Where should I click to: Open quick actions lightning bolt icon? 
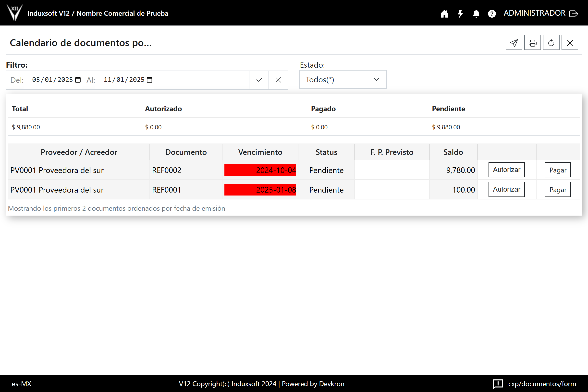(460, 13)
